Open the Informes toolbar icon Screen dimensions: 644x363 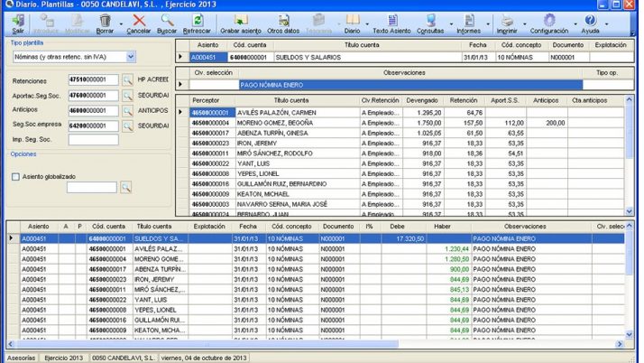tap(469, 21)
